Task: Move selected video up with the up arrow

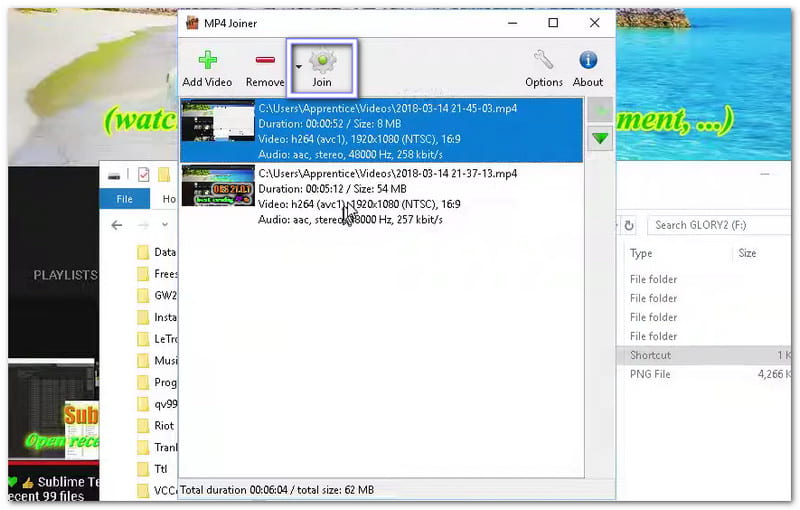Action: pos(600,110)
